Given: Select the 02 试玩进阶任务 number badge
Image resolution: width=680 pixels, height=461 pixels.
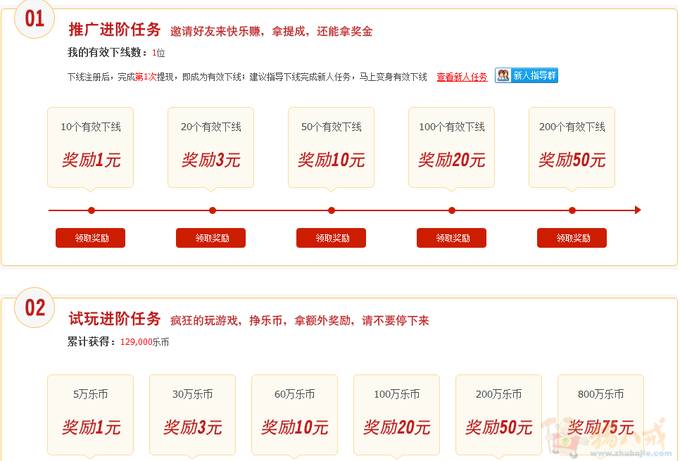Looking at the screenshot, I should (35, 307).
